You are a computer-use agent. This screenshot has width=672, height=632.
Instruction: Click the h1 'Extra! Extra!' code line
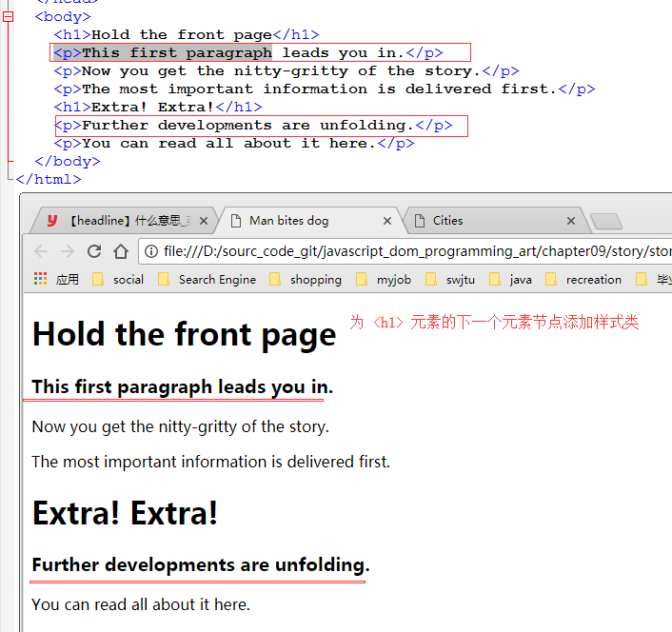[158, 108]
